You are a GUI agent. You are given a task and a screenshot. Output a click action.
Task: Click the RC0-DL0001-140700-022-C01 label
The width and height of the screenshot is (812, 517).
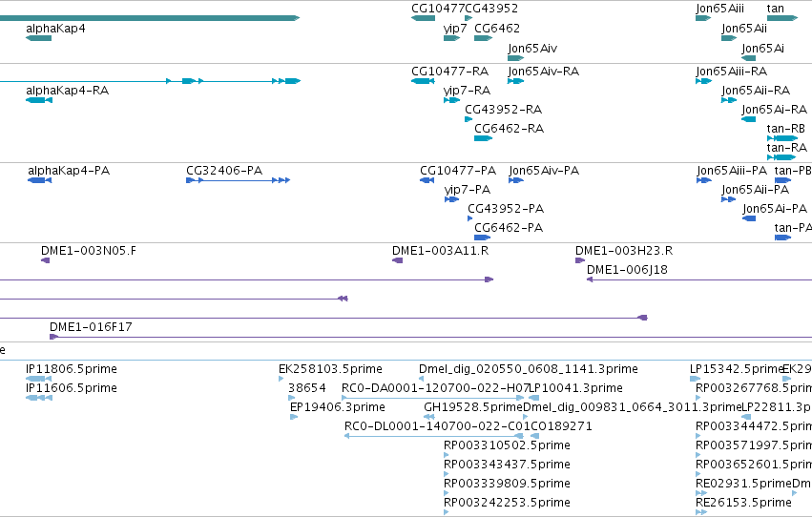tap(438, 426)
